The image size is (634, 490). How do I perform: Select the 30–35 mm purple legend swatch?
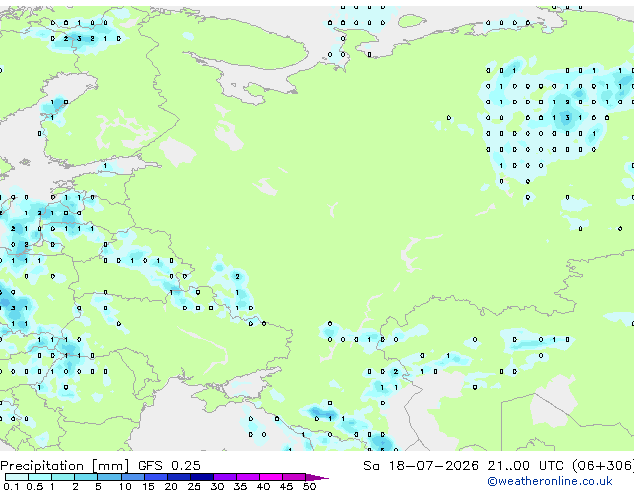(225, 477)
